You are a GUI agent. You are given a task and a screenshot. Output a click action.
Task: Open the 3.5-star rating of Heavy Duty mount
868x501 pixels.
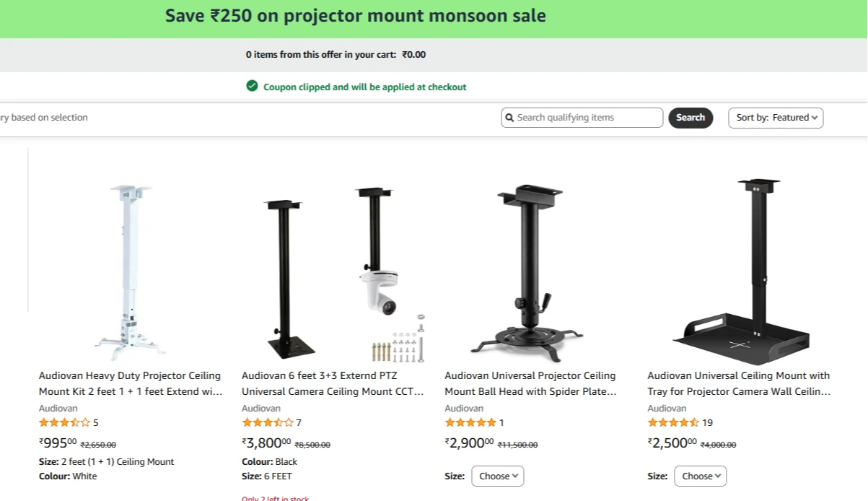64,423
